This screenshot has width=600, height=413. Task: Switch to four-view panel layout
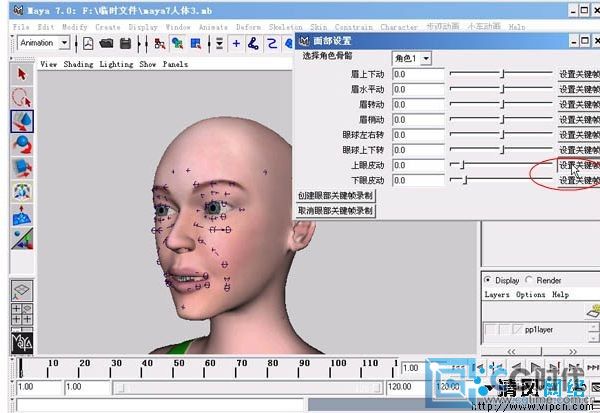[22, 314]
